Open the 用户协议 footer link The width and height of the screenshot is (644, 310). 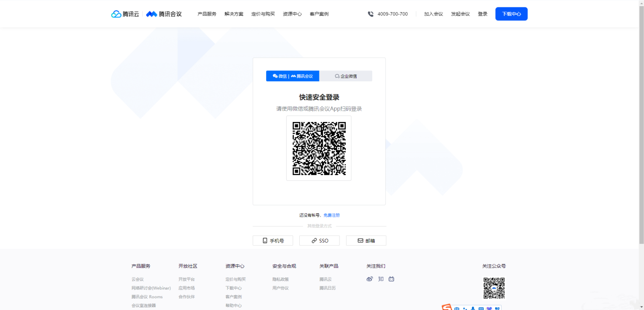coord(280,288)
